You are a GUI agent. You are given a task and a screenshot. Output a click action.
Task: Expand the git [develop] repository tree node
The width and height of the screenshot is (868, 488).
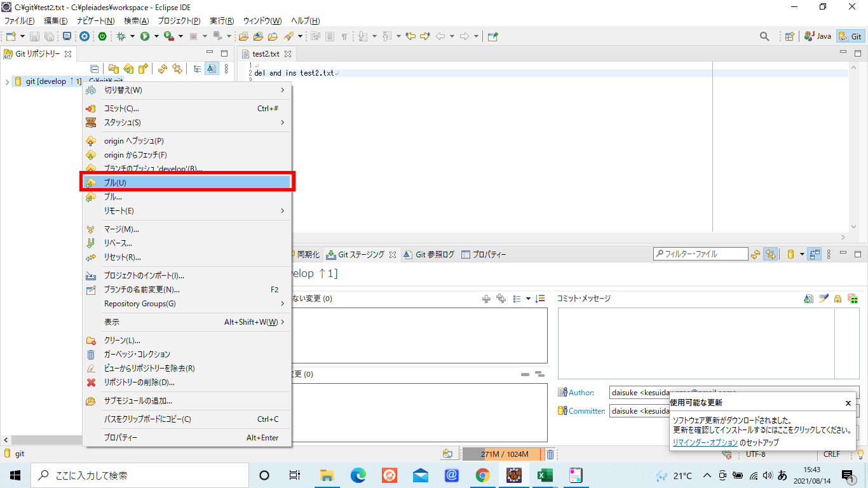(x=8, y=81)
